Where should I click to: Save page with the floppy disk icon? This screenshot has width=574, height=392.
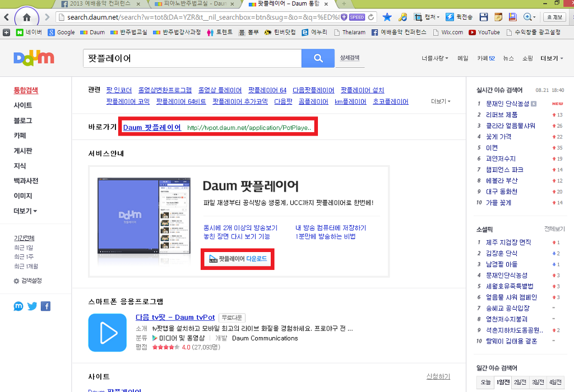[484, 17]
